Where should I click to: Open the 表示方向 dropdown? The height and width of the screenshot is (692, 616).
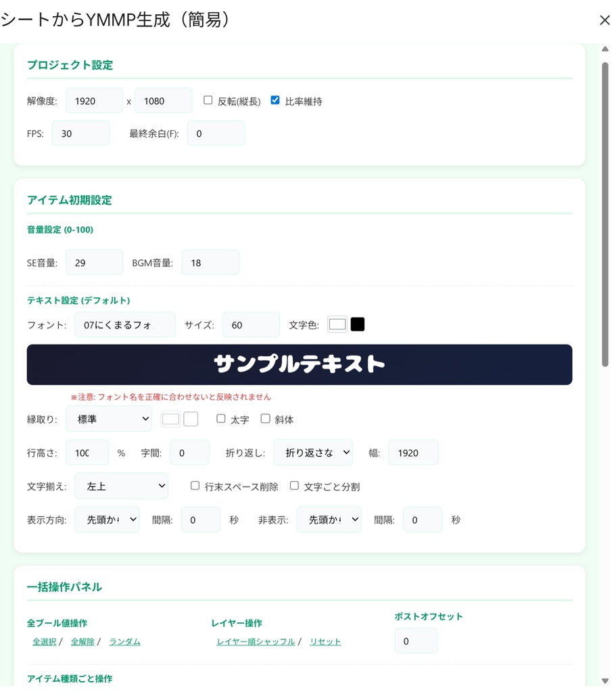[x=107, y=519]
